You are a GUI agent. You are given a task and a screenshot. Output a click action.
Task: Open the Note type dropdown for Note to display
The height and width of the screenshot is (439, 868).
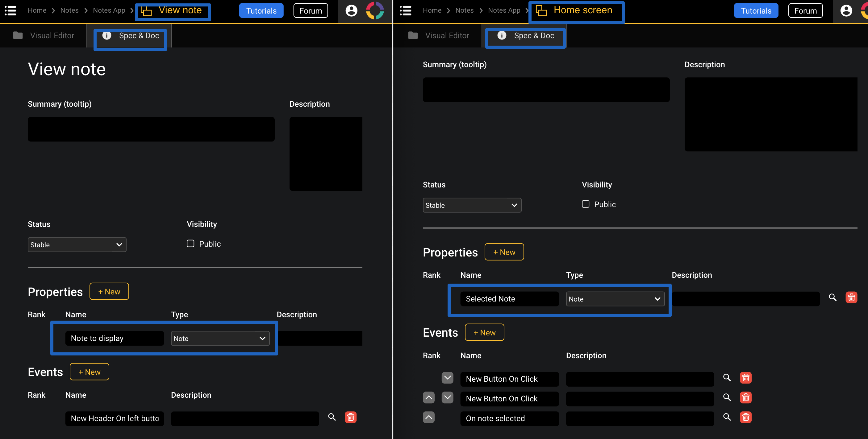[220, 338]
